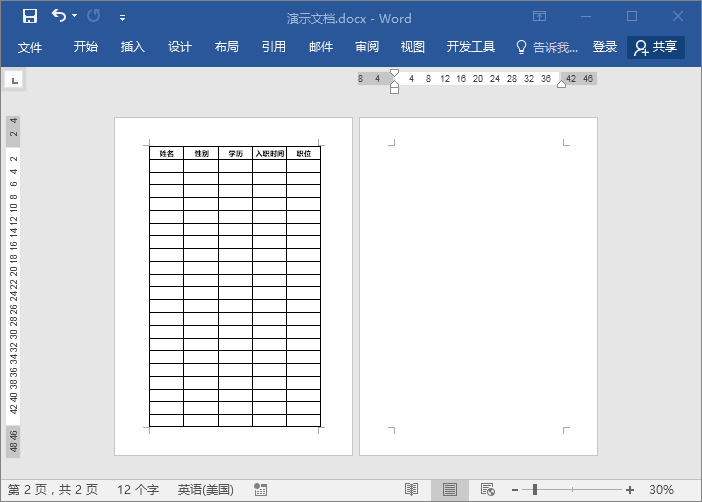Switch to Print Layout view

tap(450, 489)
